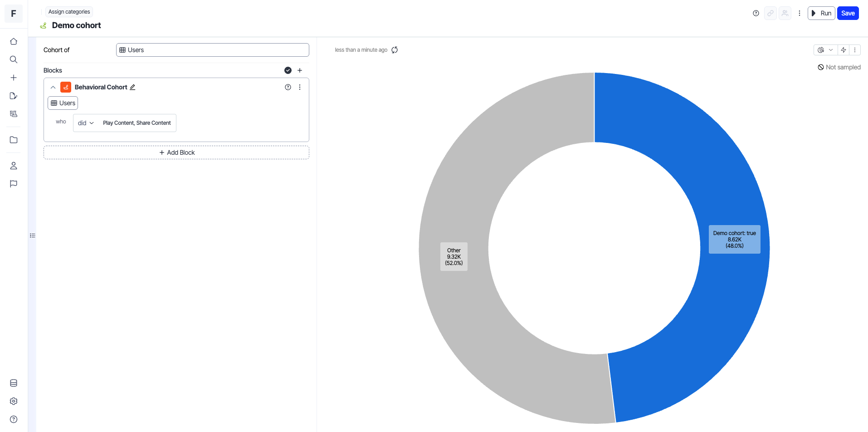The height and width of the screenshot is (432, 868).
Task: Click the Not sampled indicator
Action: (x=839, y=67)
